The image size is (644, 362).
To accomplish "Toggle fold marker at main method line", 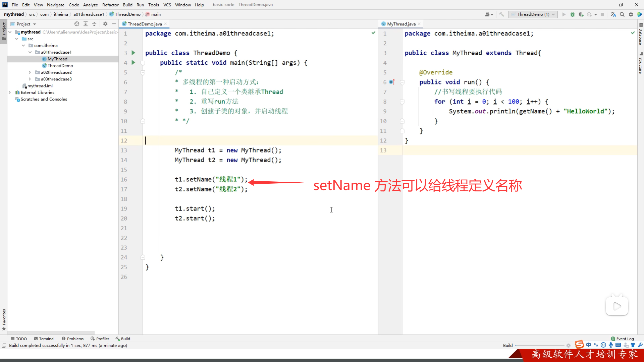I will [143, 63].
